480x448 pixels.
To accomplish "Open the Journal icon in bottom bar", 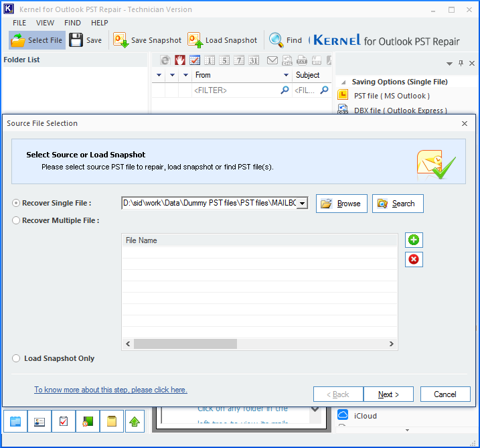I will tap(88, 421).
